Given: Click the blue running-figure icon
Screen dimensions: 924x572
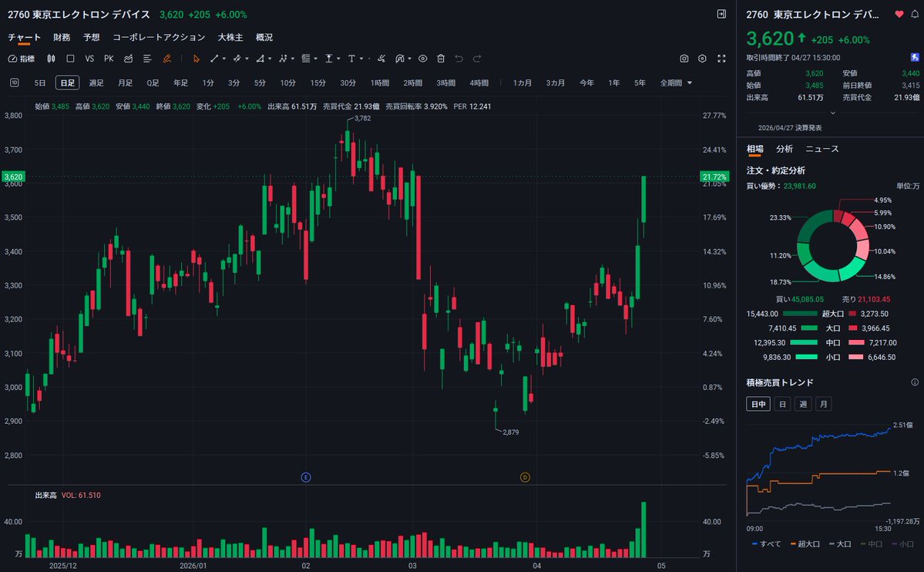Looking at the screenshot, I should 915,57.
